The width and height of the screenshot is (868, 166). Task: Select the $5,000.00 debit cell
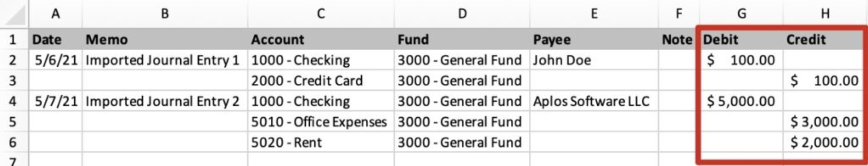(x=741, y=101)
